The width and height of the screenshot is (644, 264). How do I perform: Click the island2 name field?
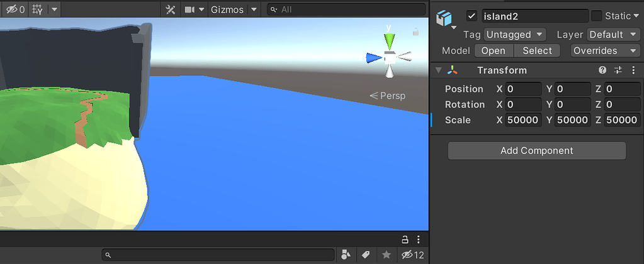click(535, 16)
